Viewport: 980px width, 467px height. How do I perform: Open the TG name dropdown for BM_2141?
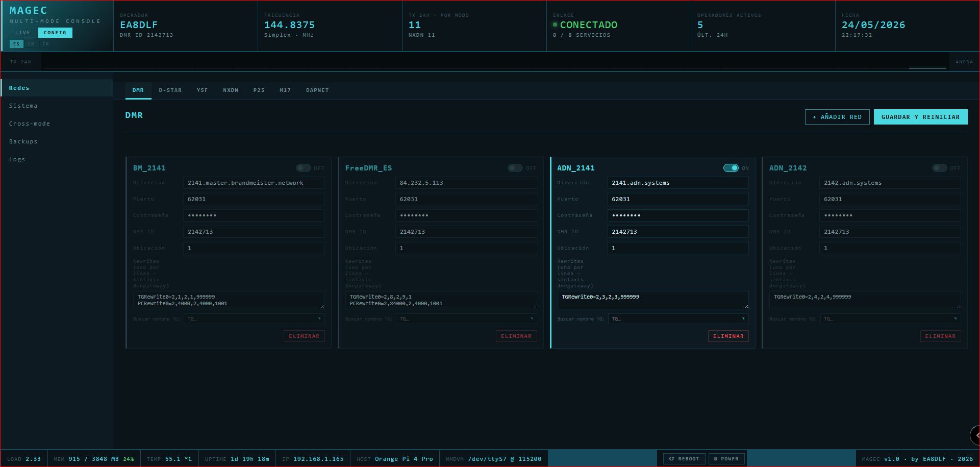(254, 319)
